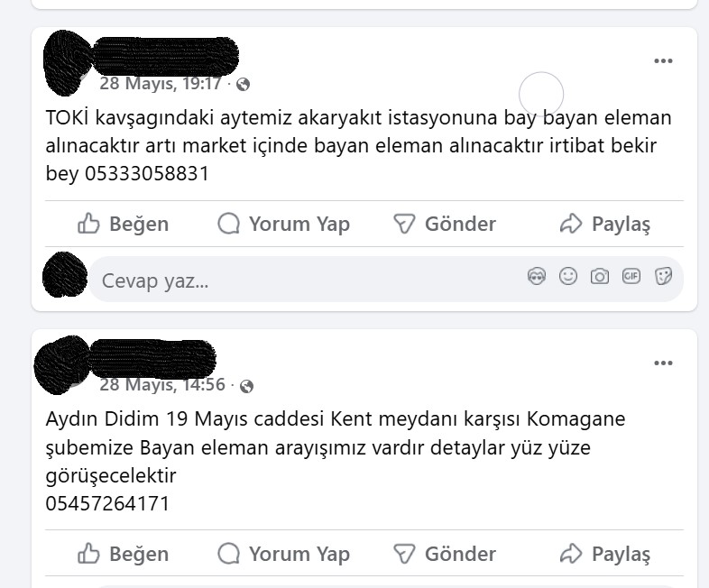This screenshot has width=709, height=588.
Task: Like the Komagane Didim post
Action: click(x=123, y=554)
